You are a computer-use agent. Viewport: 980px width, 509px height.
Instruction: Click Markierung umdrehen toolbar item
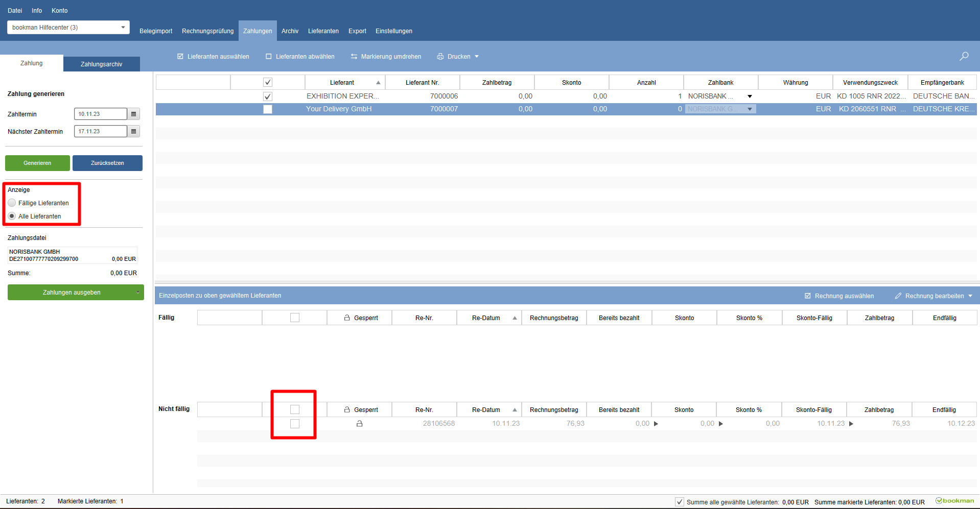[x=386, y=56]
